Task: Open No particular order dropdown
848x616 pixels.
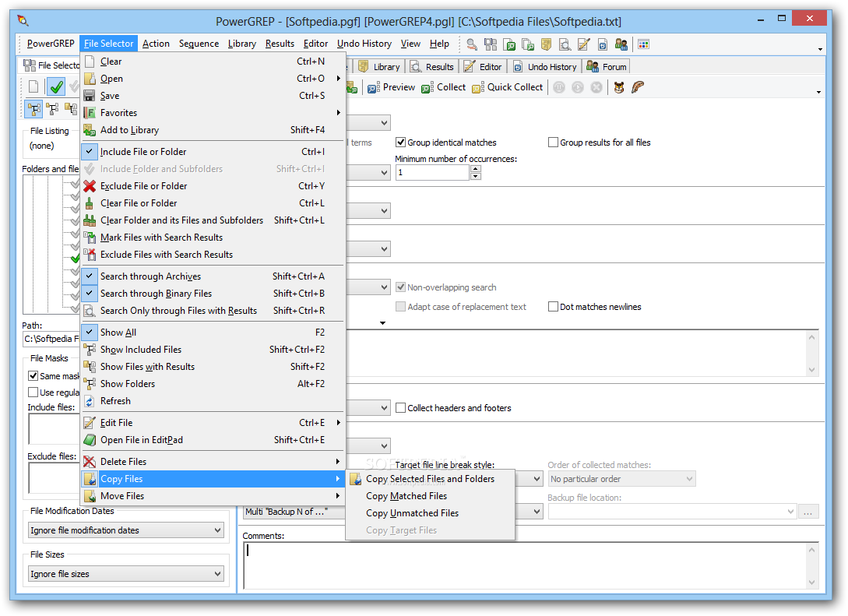Action: [x=621, y=479]
